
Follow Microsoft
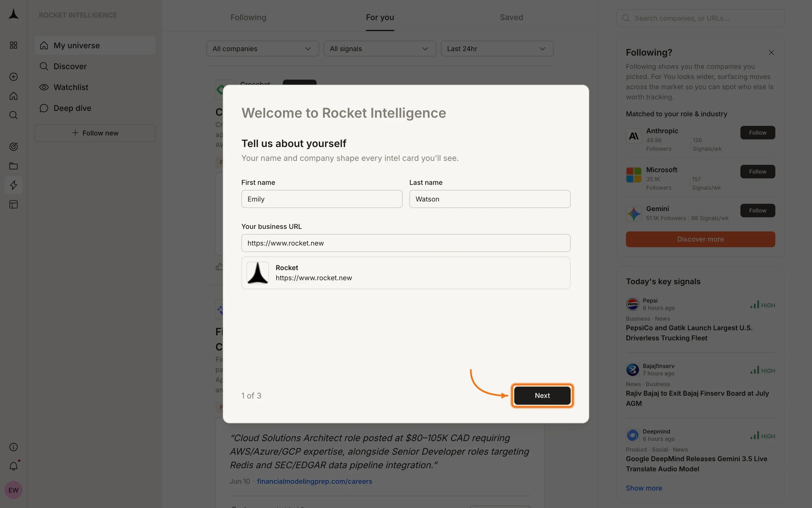click(758, 172)
